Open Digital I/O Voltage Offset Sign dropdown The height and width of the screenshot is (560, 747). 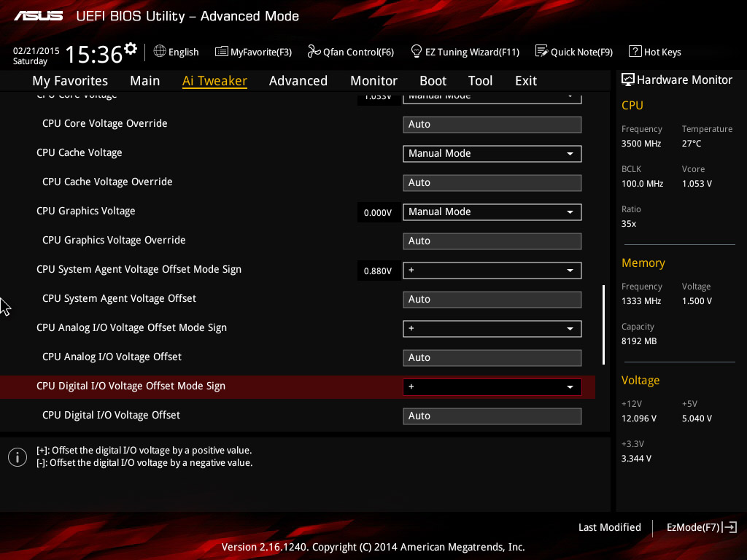click(492, 386)
